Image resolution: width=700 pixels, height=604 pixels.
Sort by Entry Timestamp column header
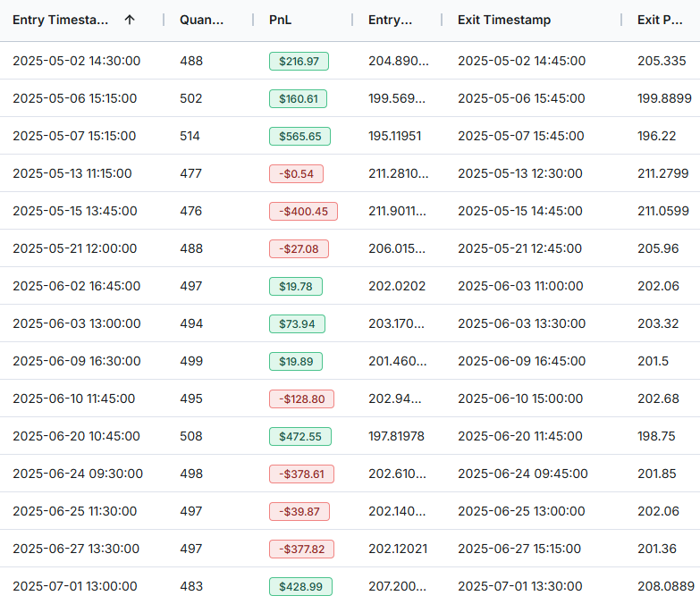(x=60, y=20)
